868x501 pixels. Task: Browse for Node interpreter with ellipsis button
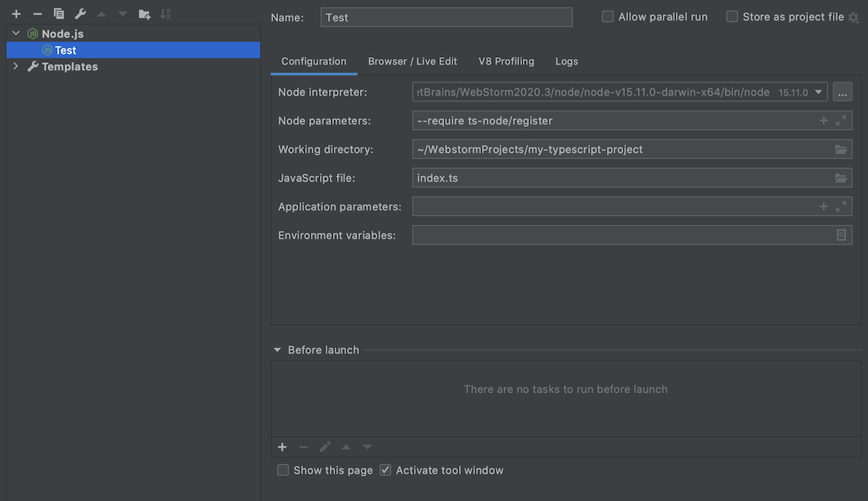pos(842,92)
